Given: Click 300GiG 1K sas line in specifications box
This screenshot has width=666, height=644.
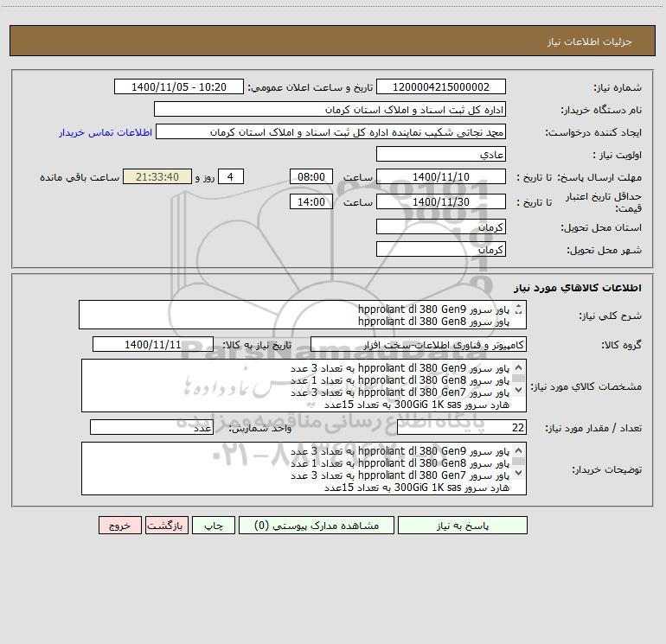Looking at the screenshot, I should coord(417,405).
